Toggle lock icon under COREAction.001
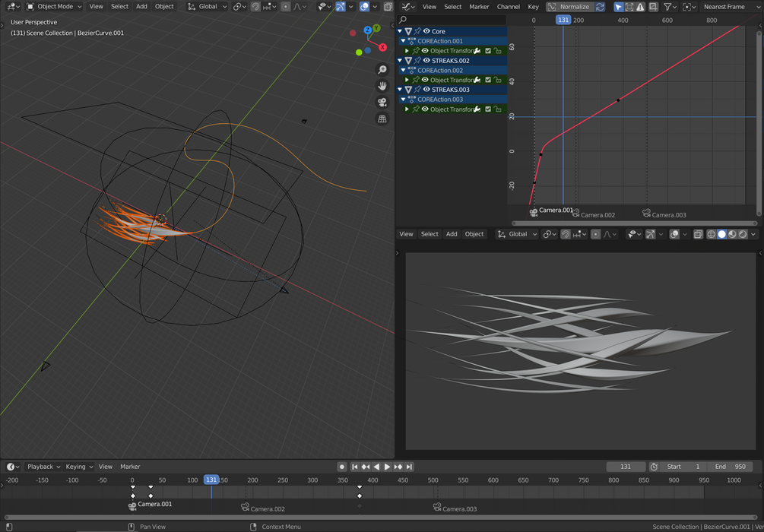The image size is (764, 532). (x=497, y=51)
